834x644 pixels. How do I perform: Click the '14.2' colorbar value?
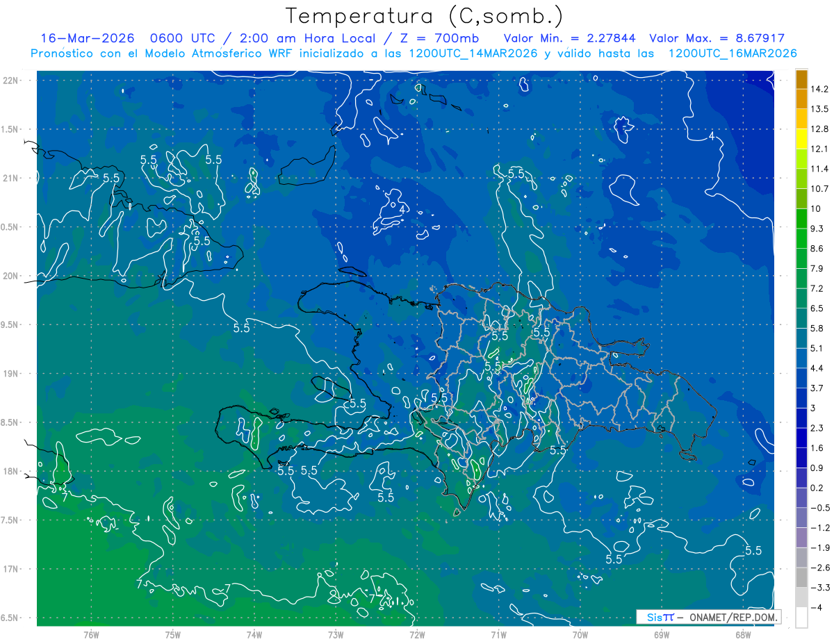[x=819, y=90]
